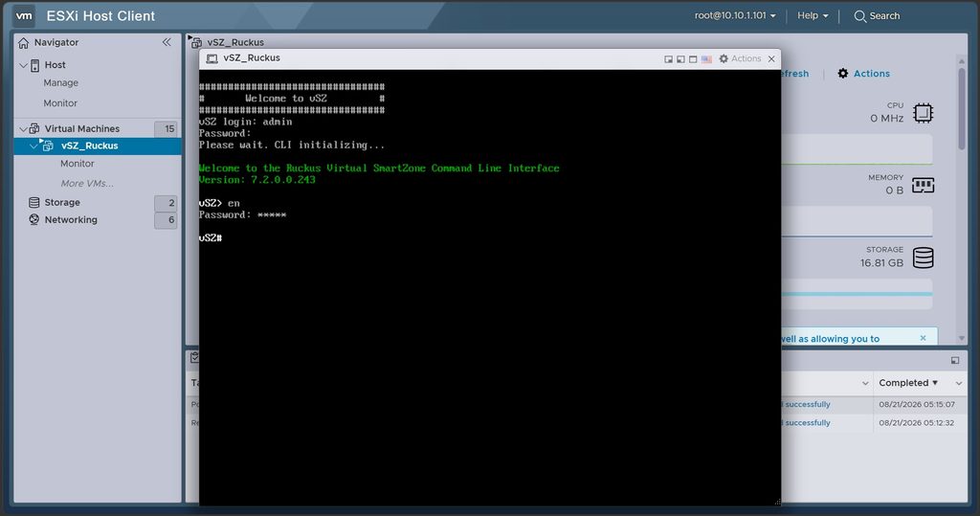
Task: Click the 0 MHz CPU value
Action: point(886,118)
